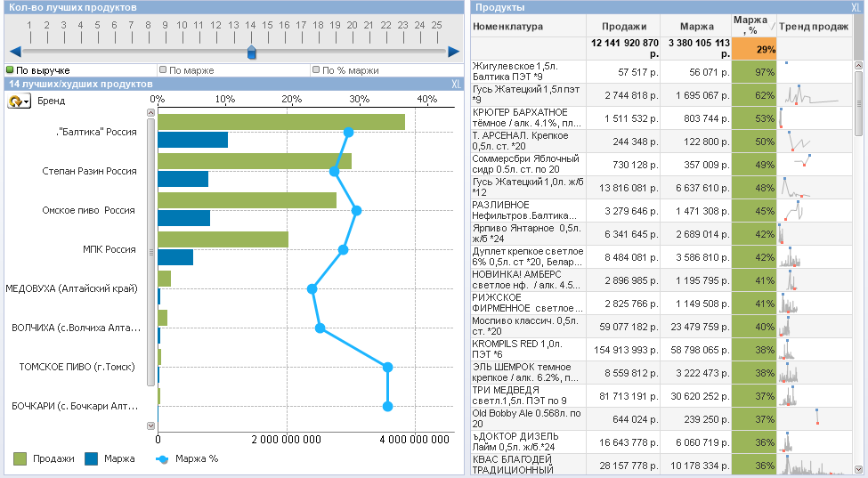Export Продукты table via XL icon

coord(856,7)
